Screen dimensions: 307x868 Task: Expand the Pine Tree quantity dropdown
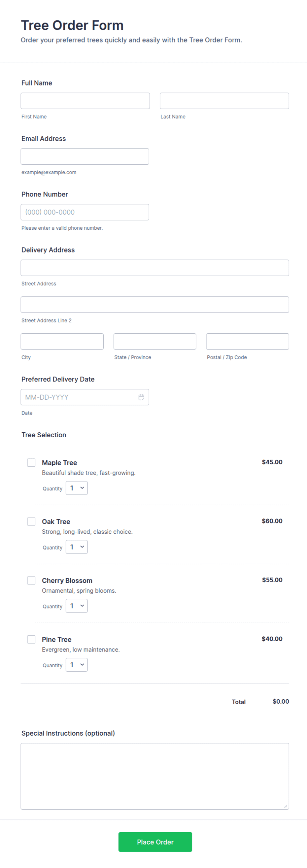click(x=77, y=665)
